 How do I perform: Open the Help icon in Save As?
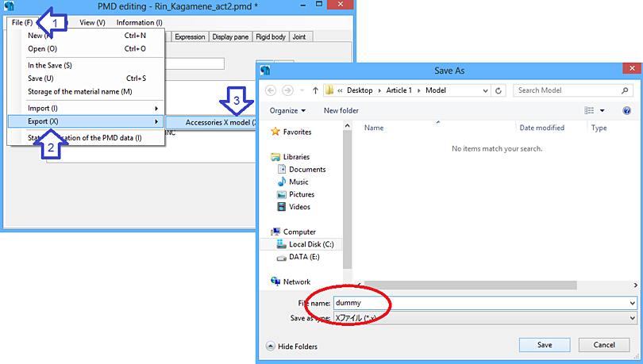(626, 110)
